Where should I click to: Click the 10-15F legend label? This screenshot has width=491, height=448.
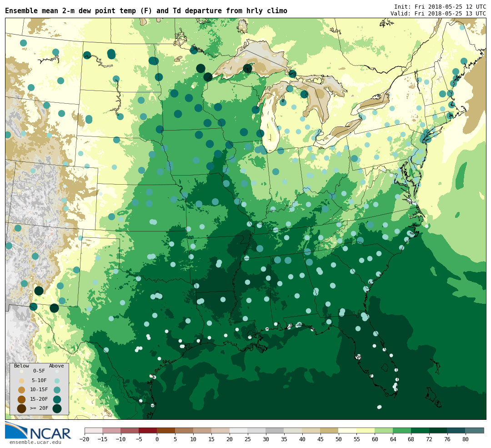pyautogui.click(x=39, y=390)
